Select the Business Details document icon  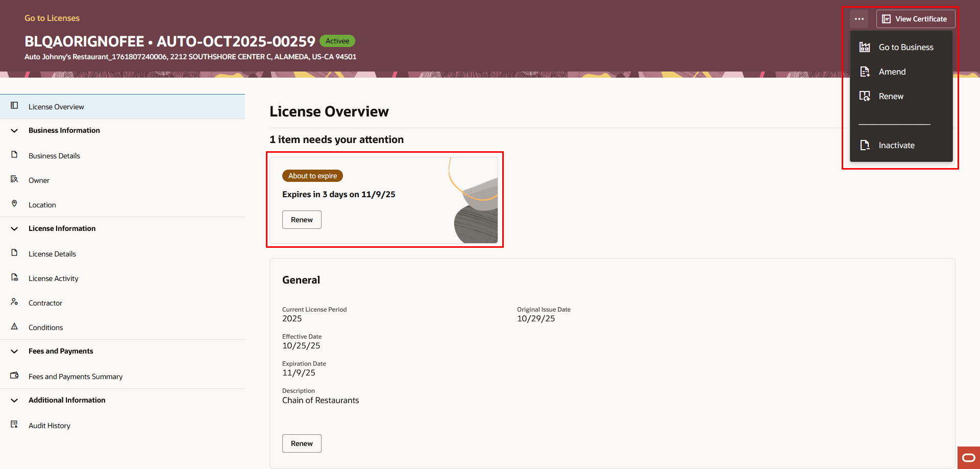pyautogui.click(x=15, y=155)
